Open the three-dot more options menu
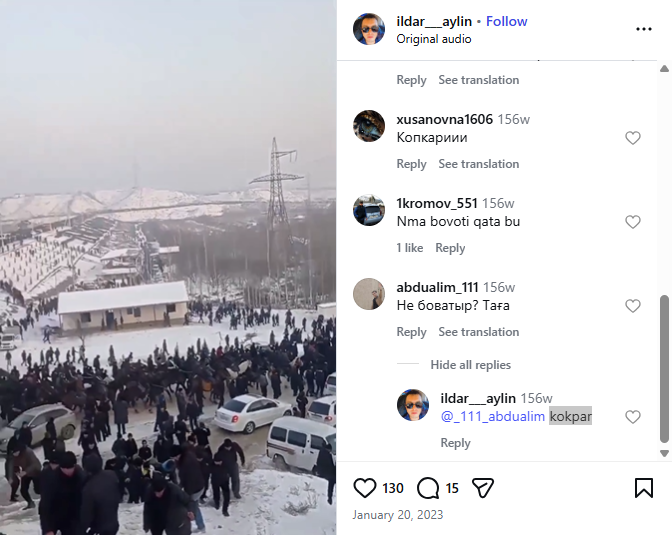 coord(644,29)
